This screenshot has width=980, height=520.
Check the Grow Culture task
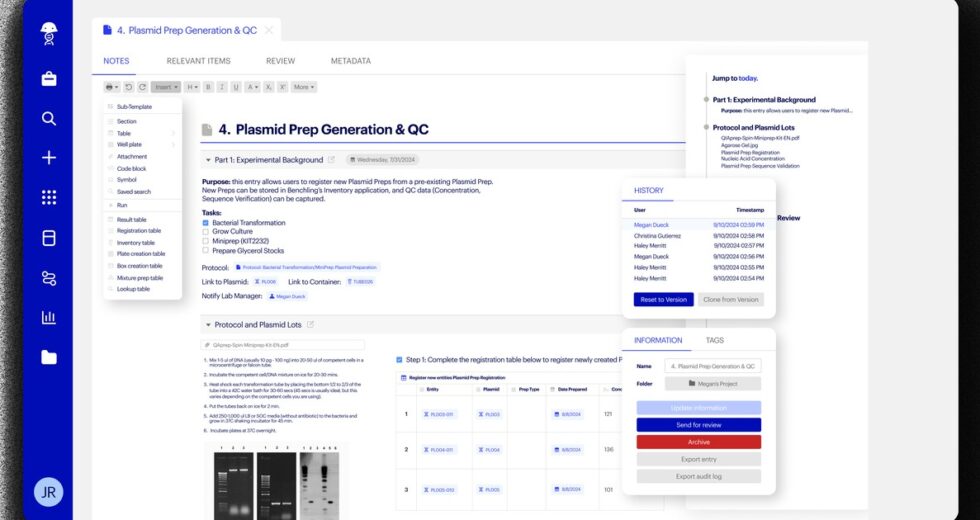[206, 231]
